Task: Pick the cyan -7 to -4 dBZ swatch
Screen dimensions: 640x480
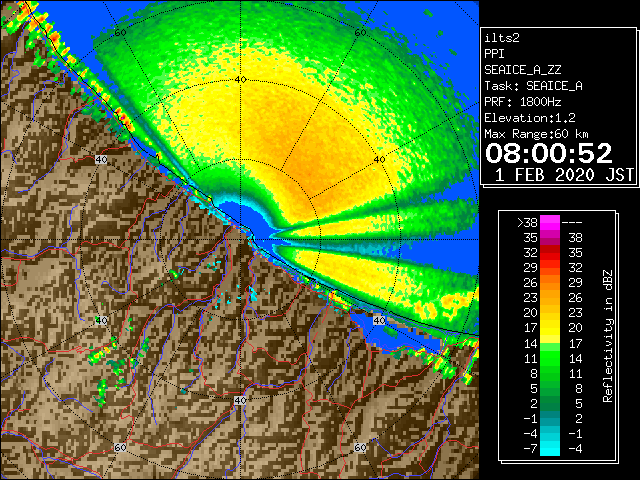Action: click(550, 449)
